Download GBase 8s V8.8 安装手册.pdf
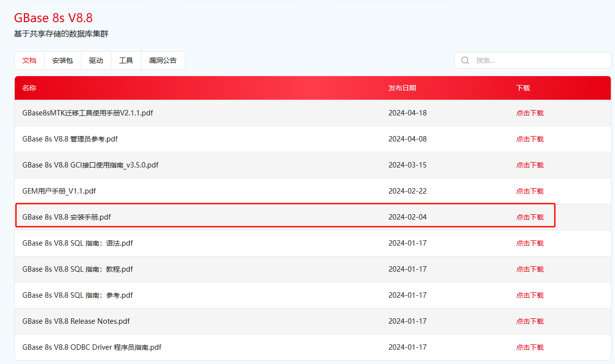 click(x=530, y=217)
